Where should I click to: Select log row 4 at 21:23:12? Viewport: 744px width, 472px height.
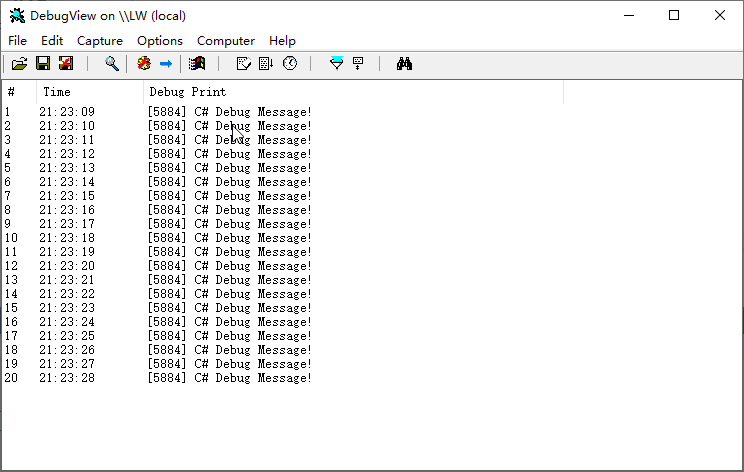[158, 154]
